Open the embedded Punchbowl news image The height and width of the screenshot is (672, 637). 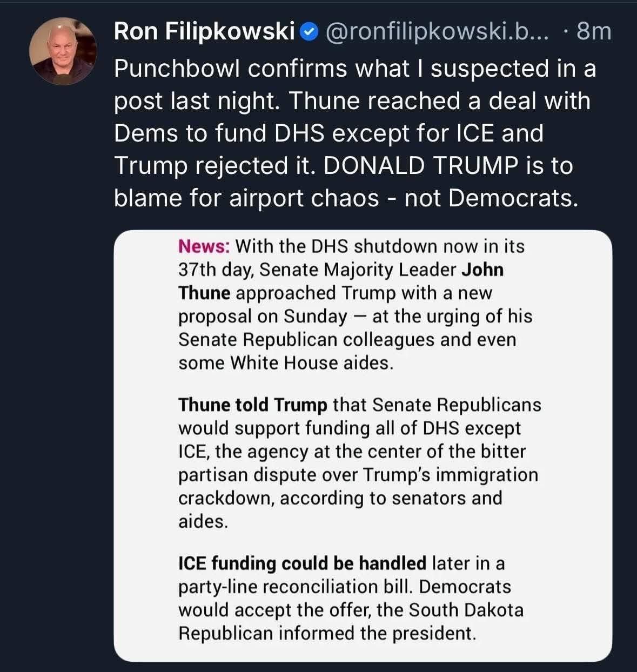pyautogui.click(x=363, y=446)
